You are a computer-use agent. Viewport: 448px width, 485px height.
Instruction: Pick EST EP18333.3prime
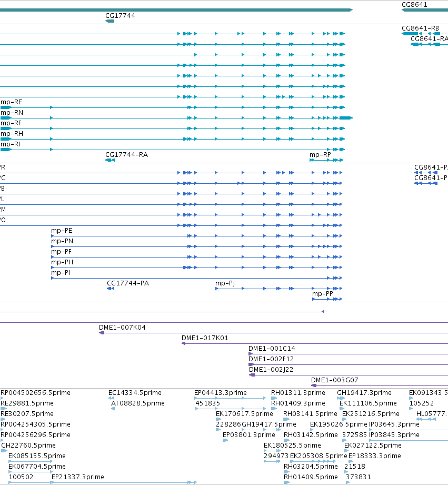[x=375, y=456]
